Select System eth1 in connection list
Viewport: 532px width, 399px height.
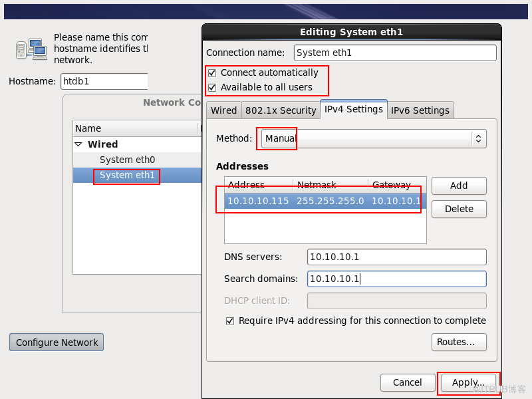138,175
